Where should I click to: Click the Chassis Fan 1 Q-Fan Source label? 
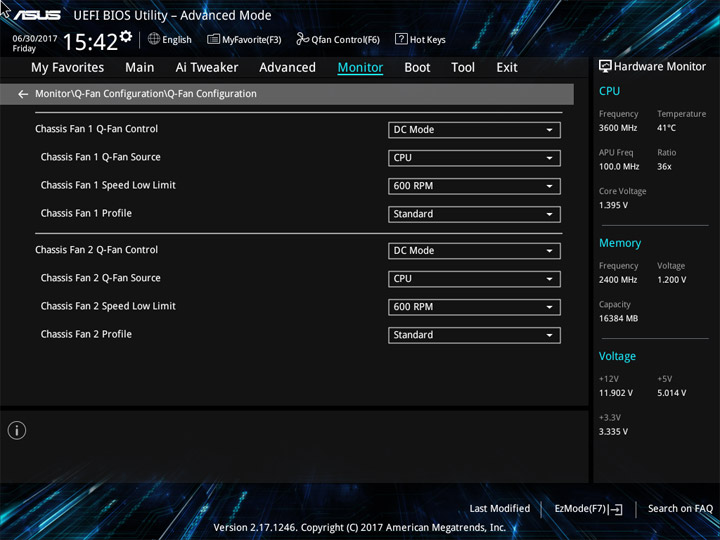[101, 157]
